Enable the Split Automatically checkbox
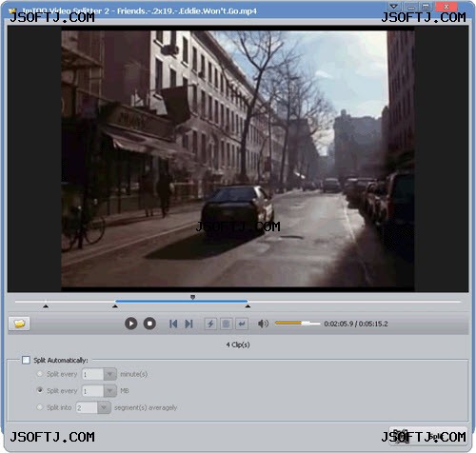The height and width of the screenshot is (453, 476). pos(26,360)
